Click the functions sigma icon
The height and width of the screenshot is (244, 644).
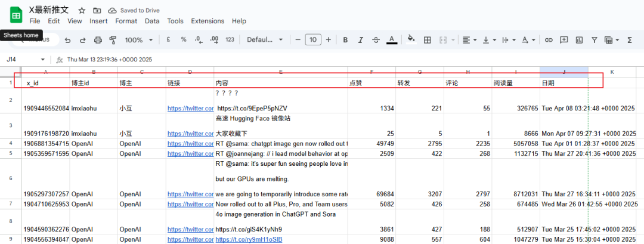pos(629,40)
